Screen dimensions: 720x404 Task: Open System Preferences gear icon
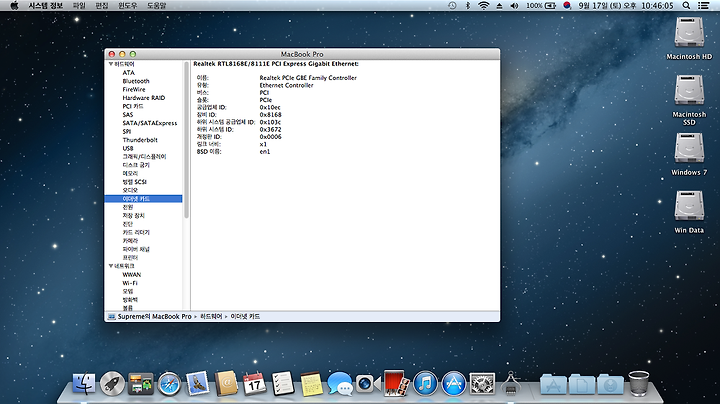[x=482, y=384]
